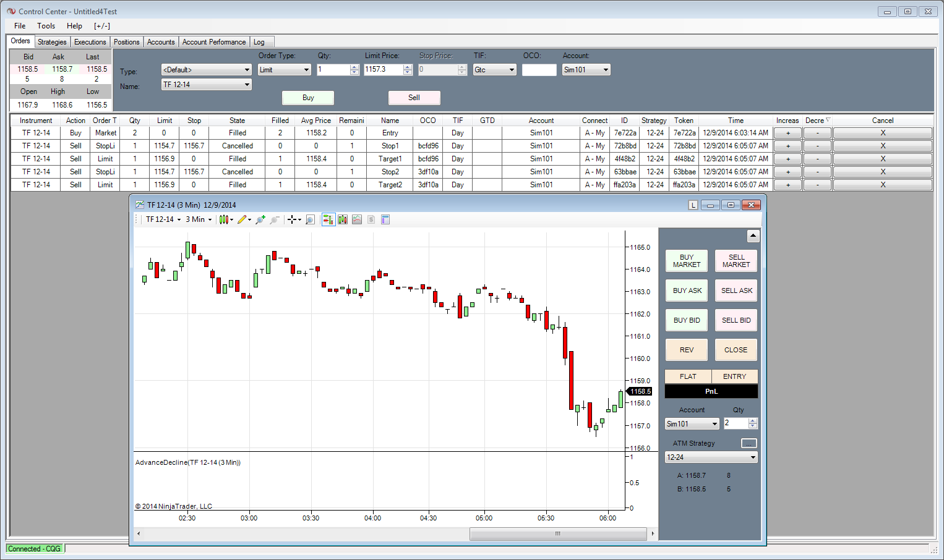Screen dimensions: 944x560
Task: Click the chart scrollbar left arrow
Action: 139,533
